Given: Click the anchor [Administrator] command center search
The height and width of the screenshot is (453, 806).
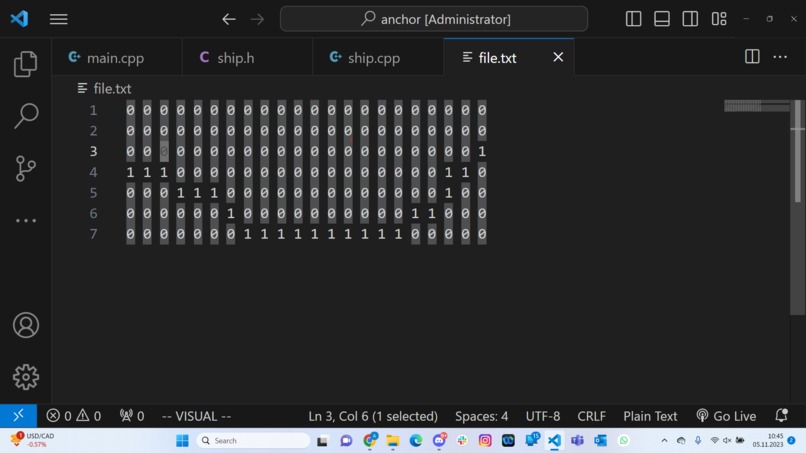Looking at the screenshot, I should click(434, 19).
